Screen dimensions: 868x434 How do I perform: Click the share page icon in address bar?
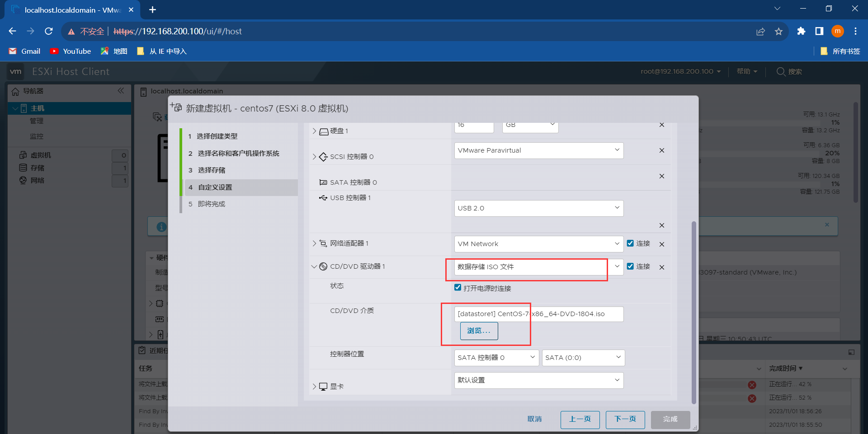760,31
